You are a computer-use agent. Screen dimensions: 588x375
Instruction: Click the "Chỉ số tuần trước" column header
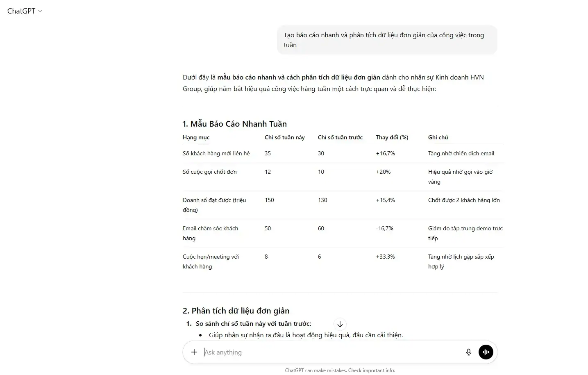[x=340, y=137]
